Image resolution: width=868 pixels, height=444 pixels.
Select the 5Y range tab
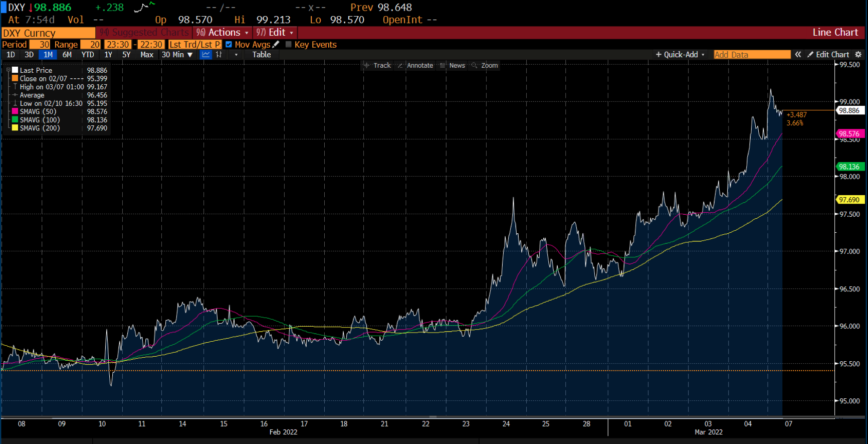point(126,55)
